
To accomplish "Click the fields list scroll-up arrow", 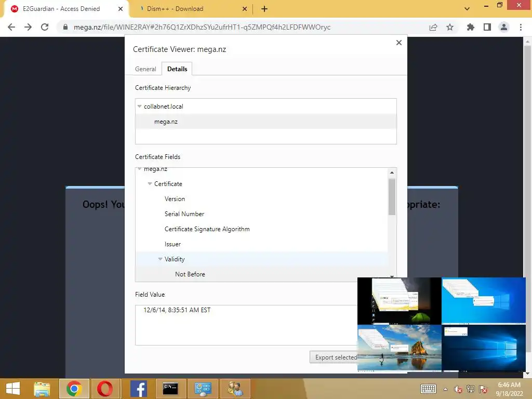I will coord(392,172).
